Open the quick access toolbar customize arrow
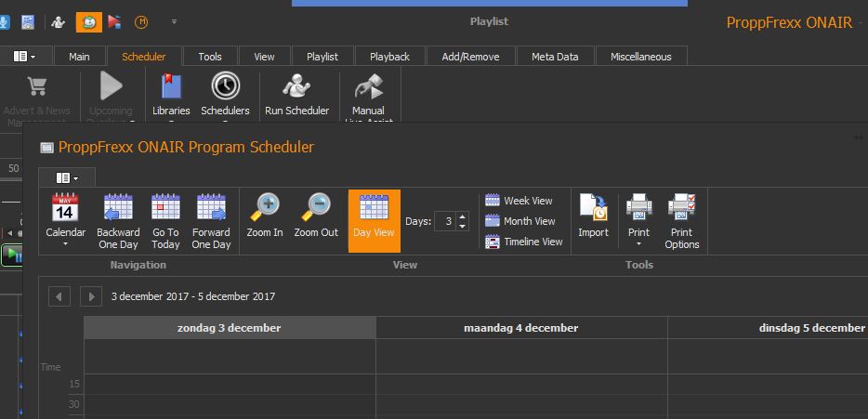The image size is (868, 419). point(174,22)
